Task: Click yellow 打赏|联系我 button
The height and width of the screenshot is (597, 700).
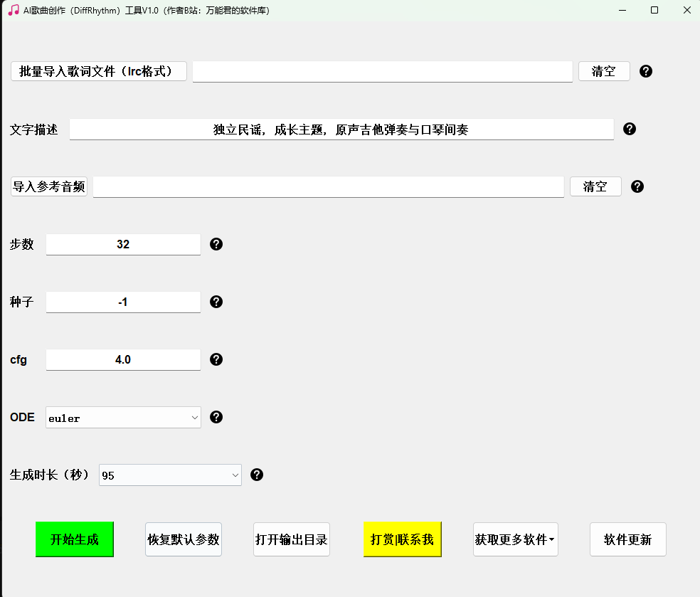Action: pos(402,539)
